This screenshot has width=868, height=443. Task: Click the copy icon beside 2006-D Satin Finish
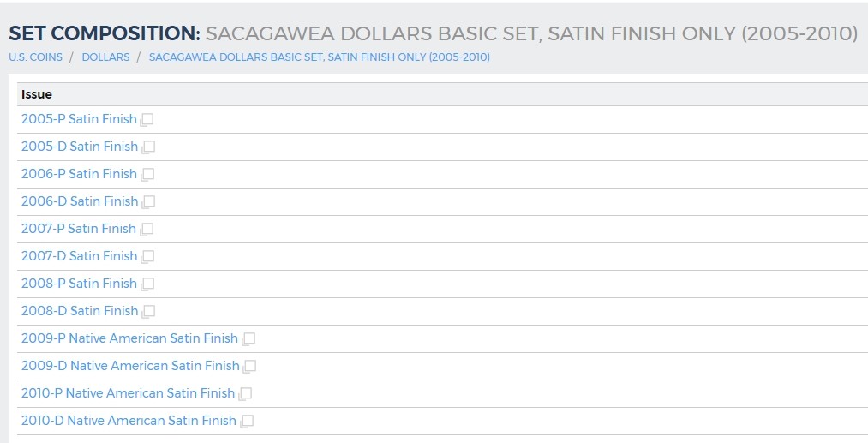pyautogui.click(x=148, y=201)
